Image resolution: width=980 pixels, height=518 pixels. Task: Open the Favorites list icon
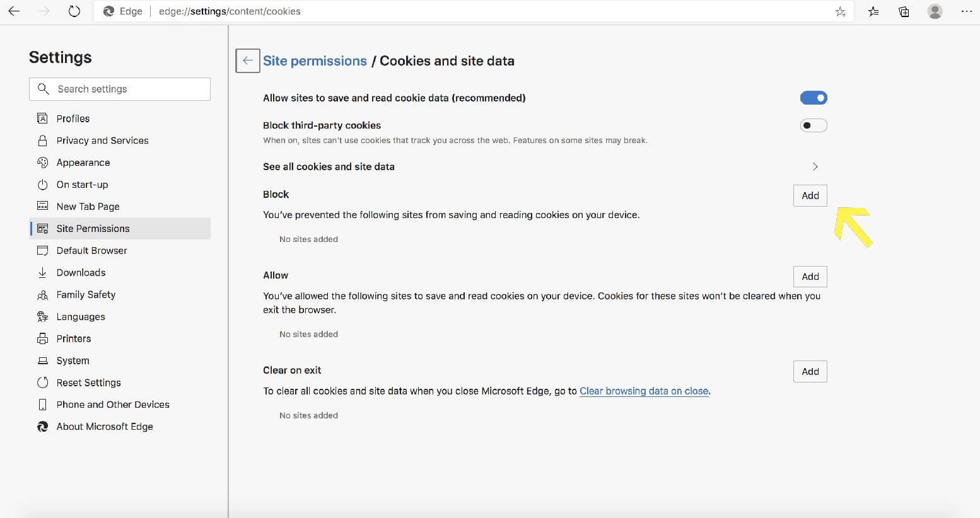tap(873, 11)
